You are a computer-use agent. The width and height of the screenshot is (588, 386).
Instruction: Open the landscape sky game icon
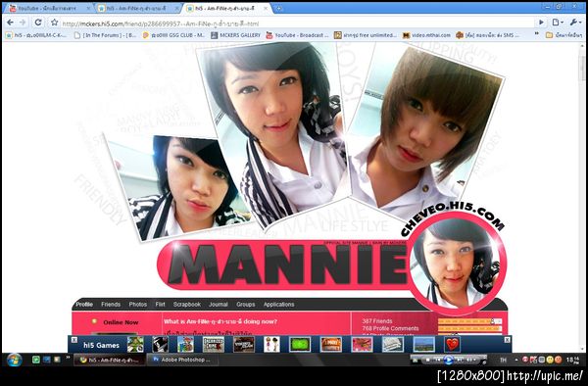[x=423, y=345]
